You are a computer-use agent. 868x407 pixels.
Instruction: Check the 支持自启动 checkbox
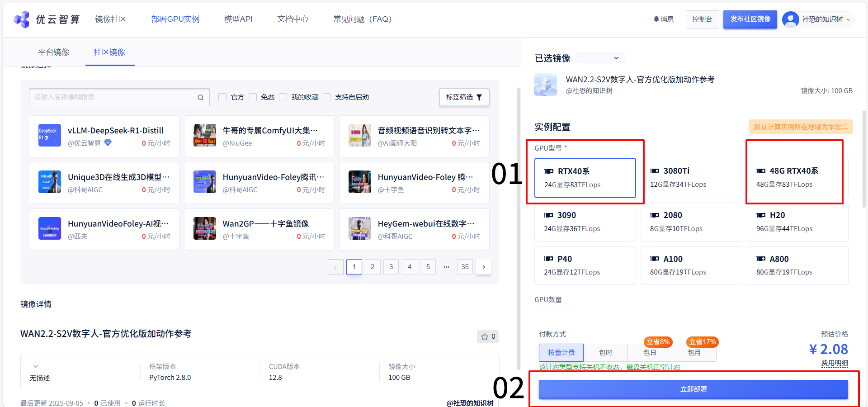tap(326, 97)
